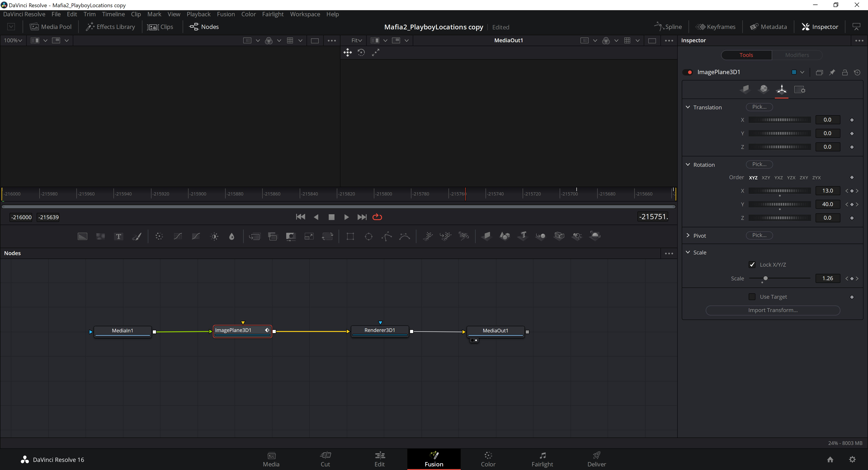Toggle the Effects Library panel
Image resolution: width=868 pixels, height=470 pixels.
click(x=110, y=27)
